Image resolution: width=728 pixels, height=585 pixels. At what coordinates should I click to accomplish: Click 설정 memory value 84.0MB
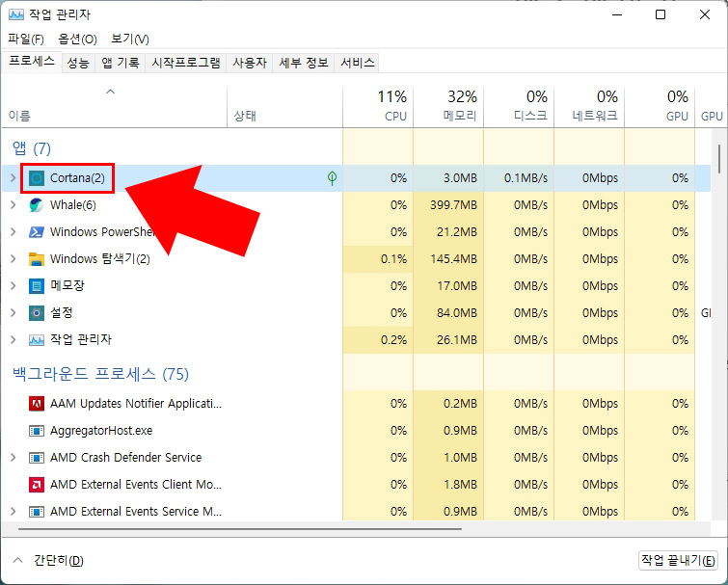point(457,312)
